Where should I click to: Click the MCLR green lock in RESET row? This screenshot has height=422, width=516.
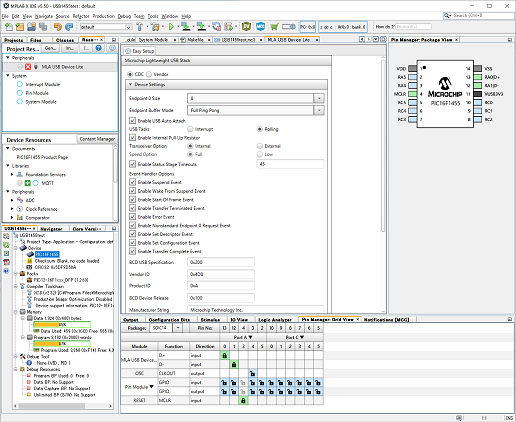pos(243,400)
